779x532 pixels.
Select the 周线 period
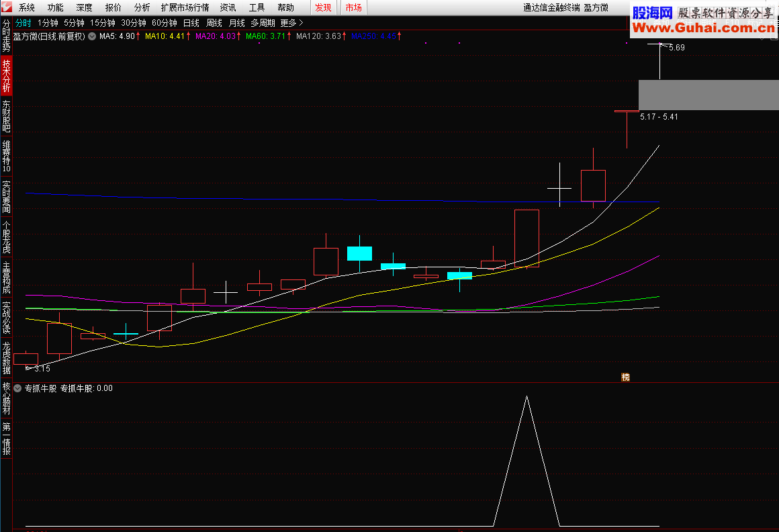[x=214, y=23]
